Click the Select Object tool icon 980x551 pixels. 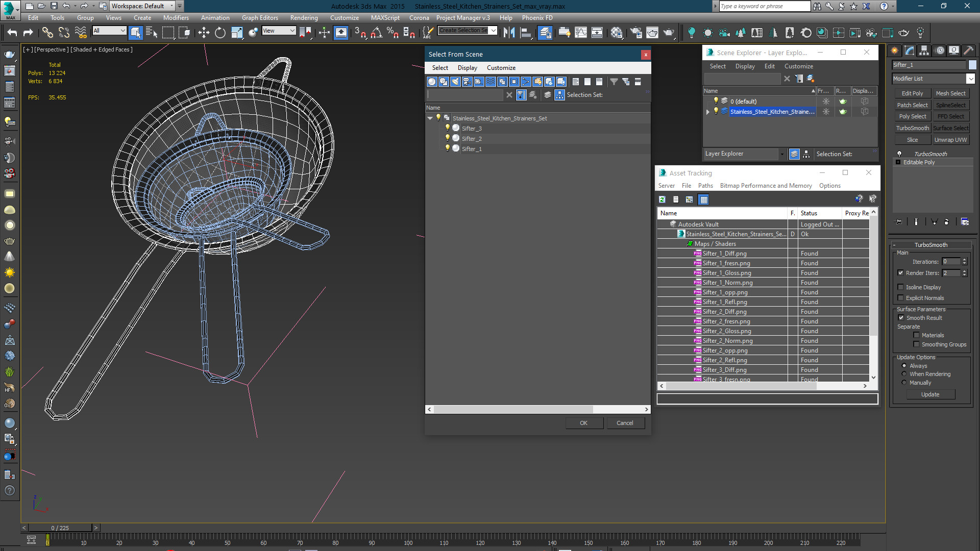pos(135,33)
